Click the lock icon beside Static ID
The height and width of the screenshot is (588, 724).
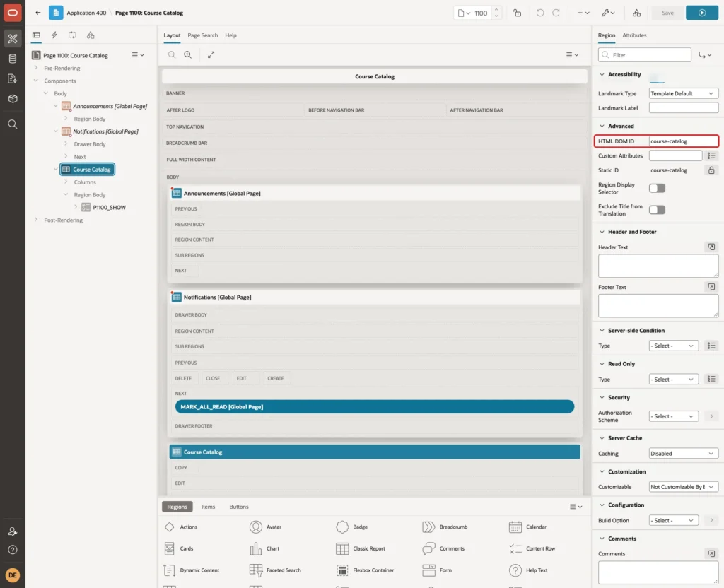point(711,170)
